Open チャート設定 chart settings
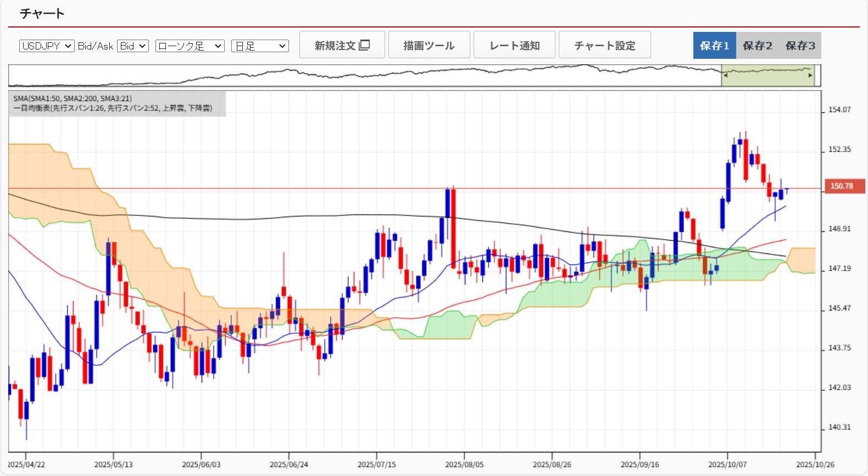868x476 pixels. (x=604, y=45)
